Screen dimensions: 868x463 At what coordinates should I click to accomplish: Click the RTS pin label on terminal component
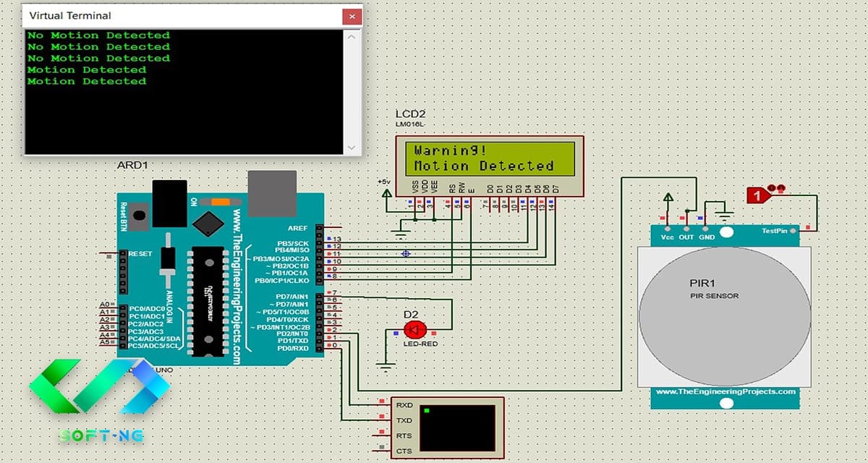point(404,436)
